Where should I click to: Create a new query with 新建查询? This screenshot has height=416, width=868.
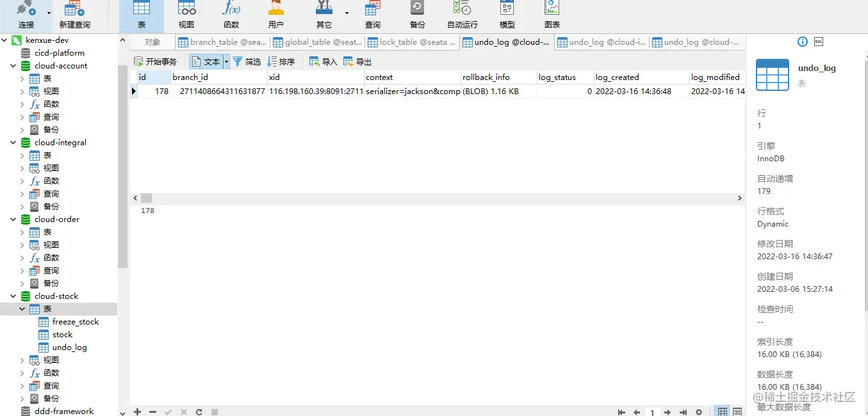[74, 15]
